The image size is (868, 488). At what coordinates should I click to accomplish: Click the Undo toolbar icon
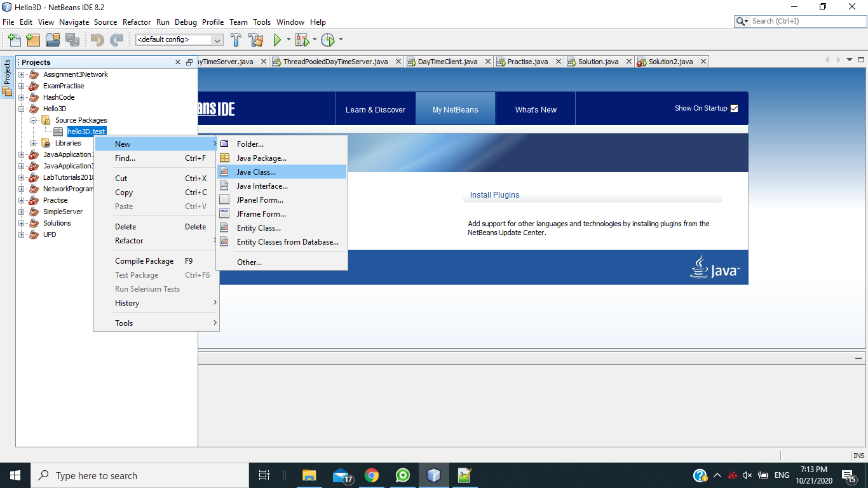pos(97,40)
